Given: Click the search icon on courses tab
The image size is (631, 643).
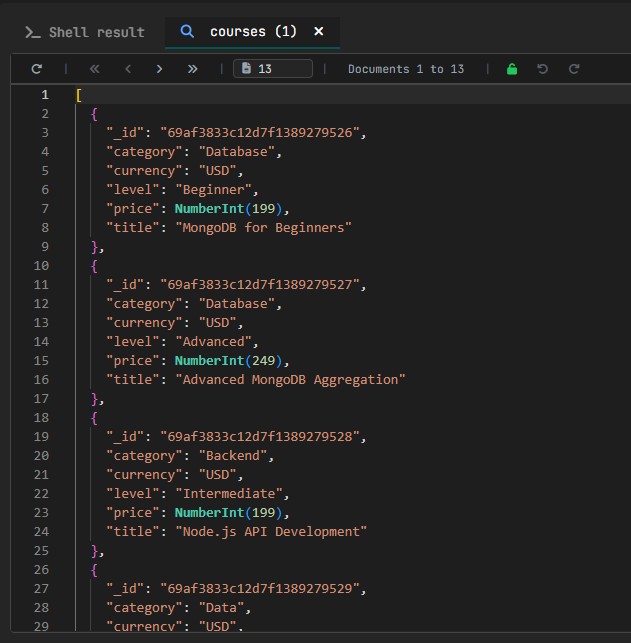Looking at the screenshot, I should pos(187,31).
